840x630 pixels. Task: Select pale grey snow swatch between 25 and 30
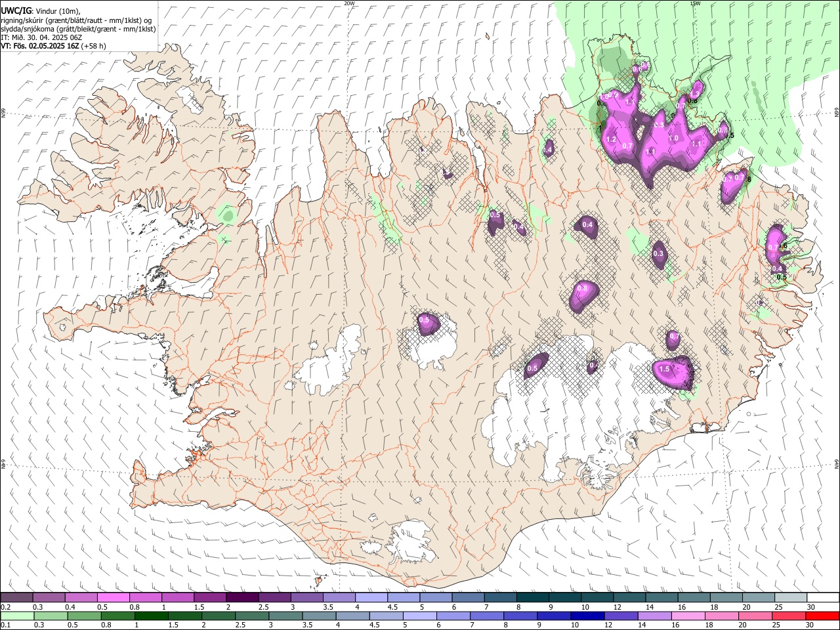791,598
